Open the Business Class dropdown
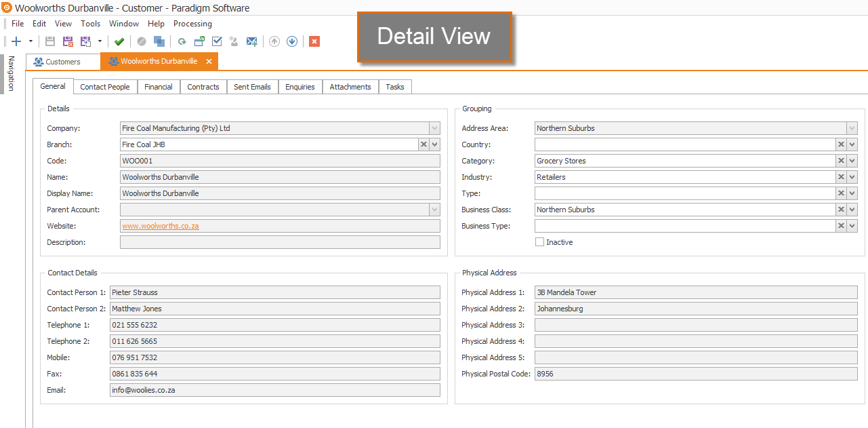The image size is (868, 428). tap(852, 210)
